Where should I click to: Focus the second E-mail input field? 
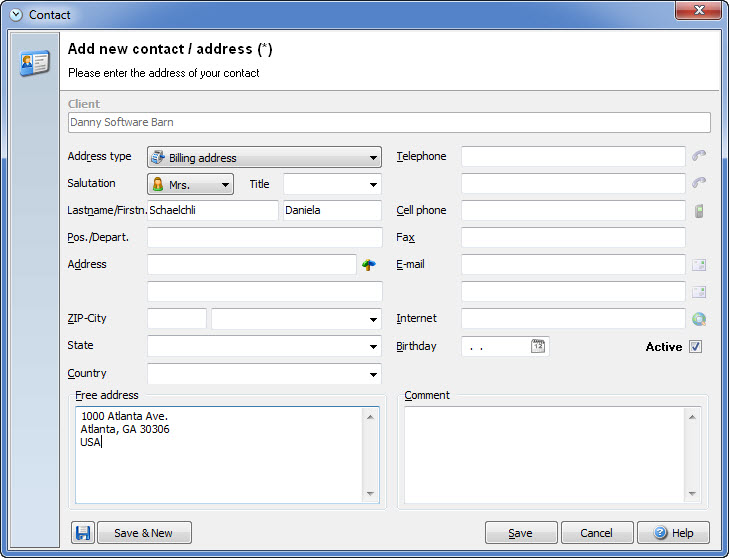click(x=573, y=291)
